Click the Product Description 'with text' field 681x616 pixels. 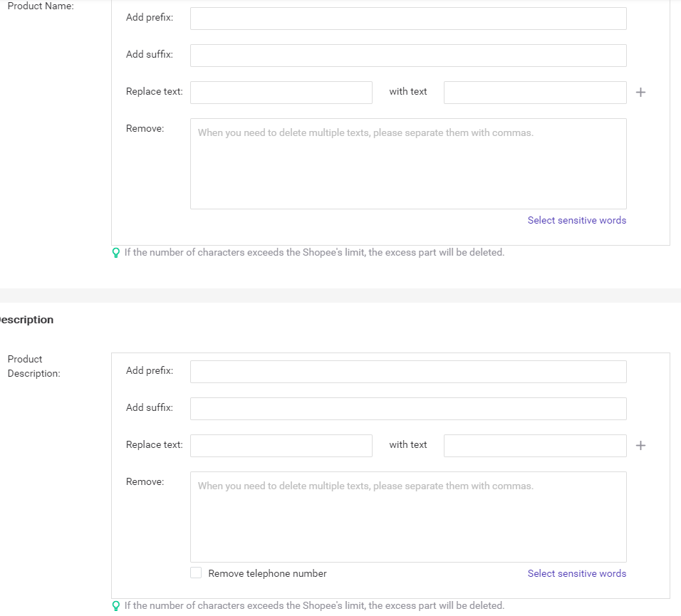(x=535, y=446)
